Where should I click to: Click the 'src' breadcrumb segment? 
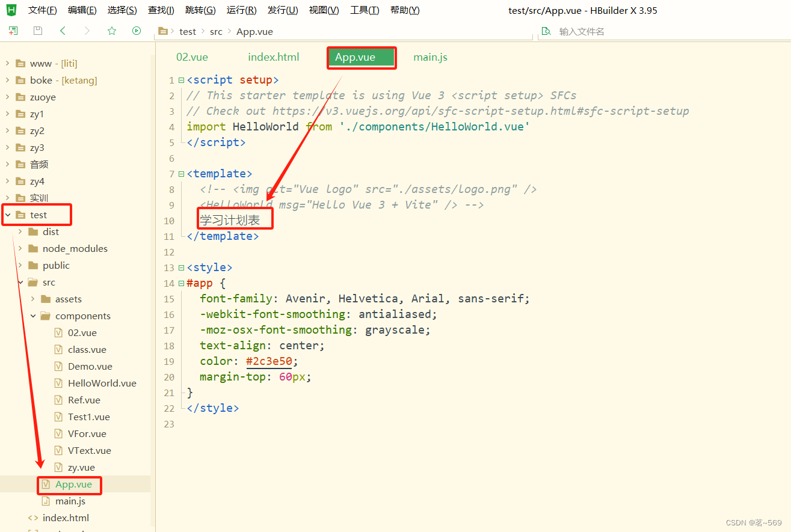pyautogui.click(x=216, y=31)
